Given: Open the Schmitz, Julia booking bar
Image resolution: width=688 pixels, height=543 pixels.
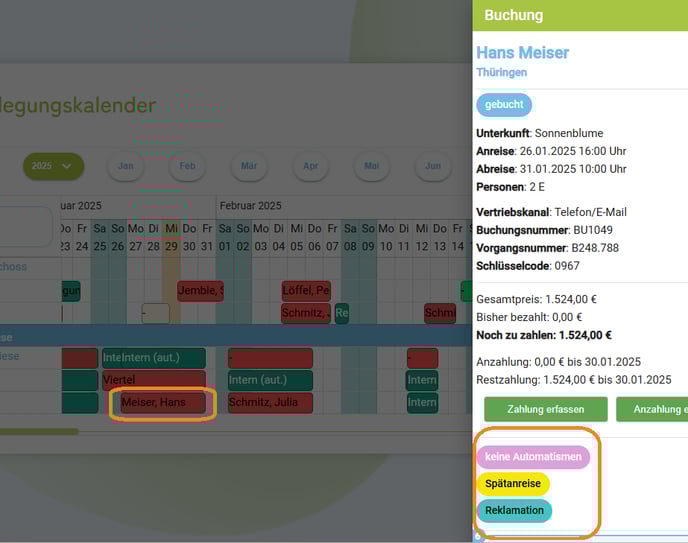Looking at the screenshot, I should tap(270, 402).
